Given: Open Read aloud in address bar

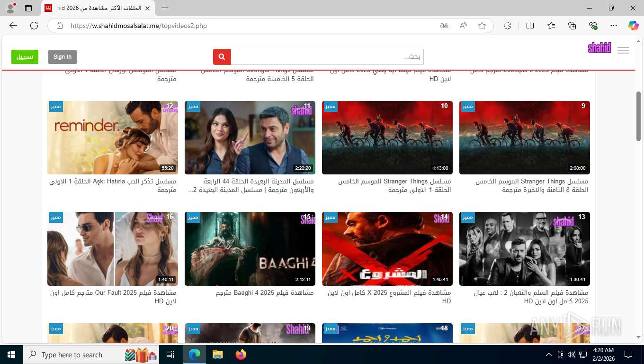Looking at the screenshot, I should 463,26.
